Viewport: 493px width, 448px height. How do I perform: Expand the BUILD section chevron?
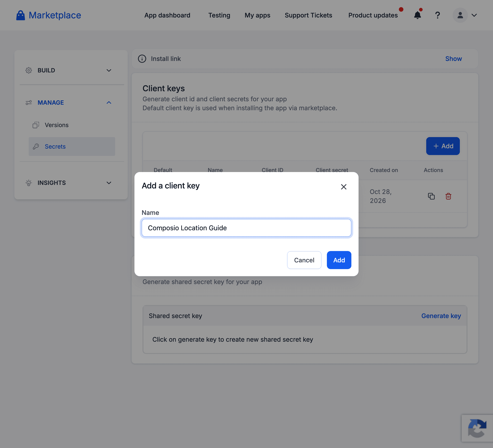coord(109,70)
